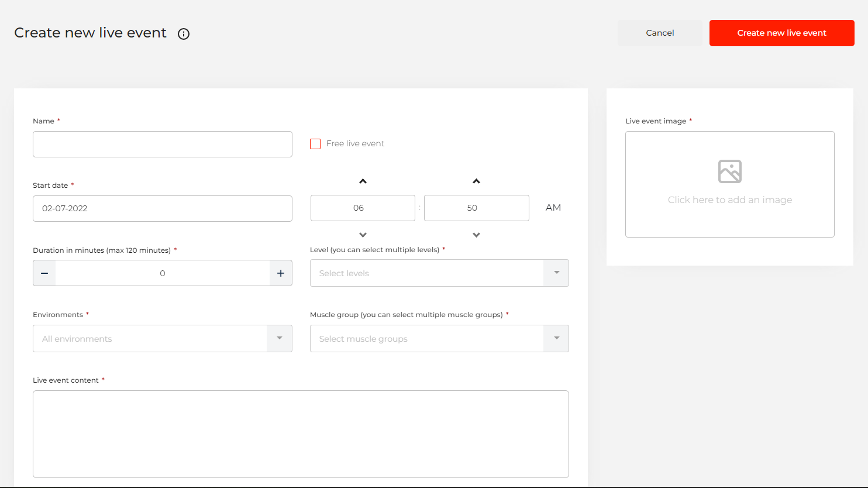The width and height of the screenshot is (868, 488).
Task: Expand the All environments dropdown
Action: point(162,339)
